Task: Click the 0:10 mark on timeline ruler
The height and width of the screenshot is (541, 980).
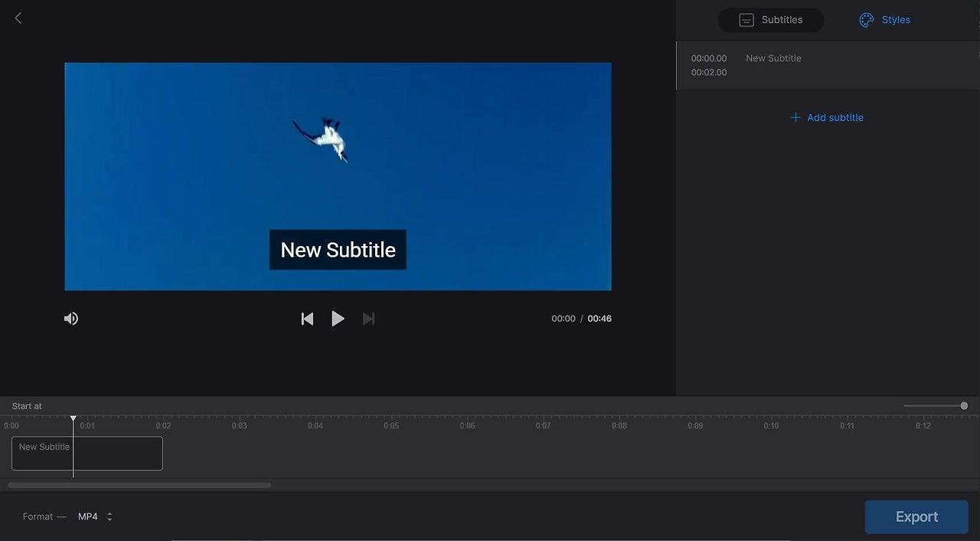Action: [x=771, y=426]
